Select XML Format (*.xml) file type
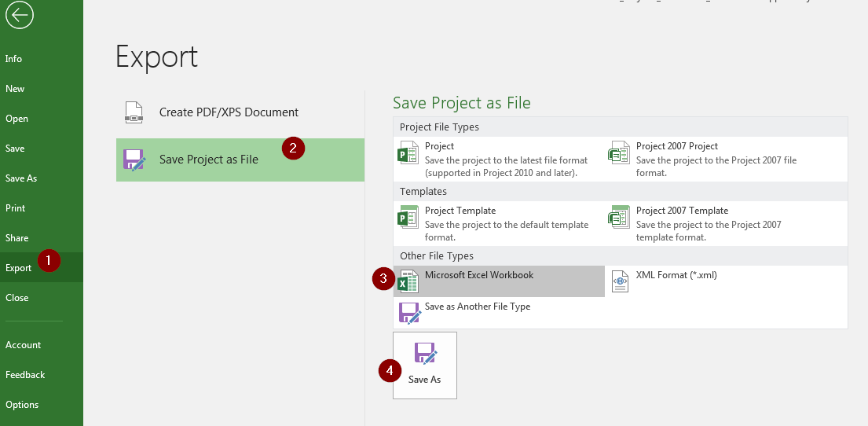868x426 pixels. (x=726, y=281)
